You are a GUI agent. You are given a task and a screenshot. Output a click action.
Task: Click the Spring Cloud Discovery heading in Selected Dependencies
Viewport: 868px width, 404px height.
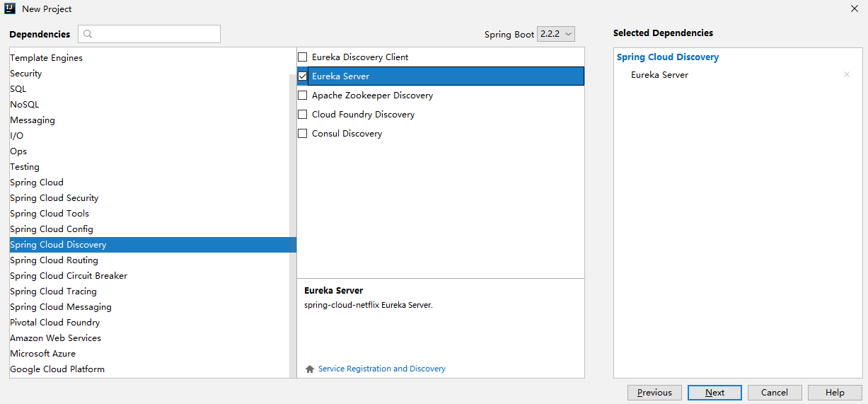click(668, 57)
